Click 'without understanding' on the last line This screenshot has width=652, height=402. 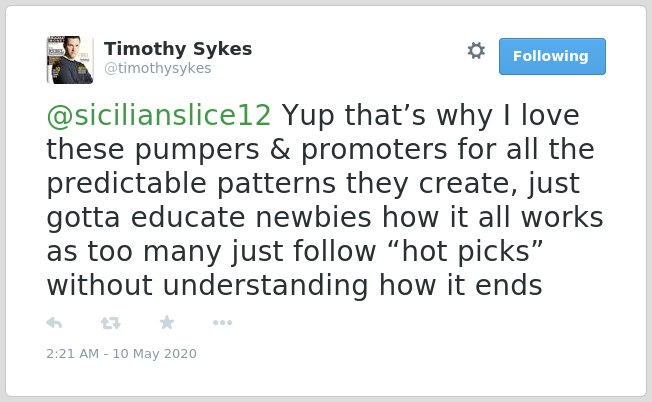(207, 285)
